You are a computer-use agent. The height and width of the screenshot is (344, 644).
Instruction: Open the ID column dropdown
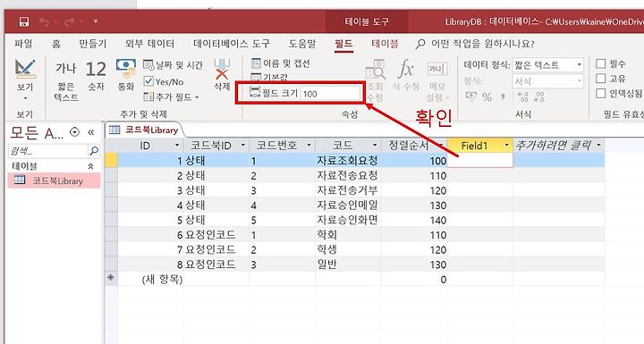click(177, 146)
